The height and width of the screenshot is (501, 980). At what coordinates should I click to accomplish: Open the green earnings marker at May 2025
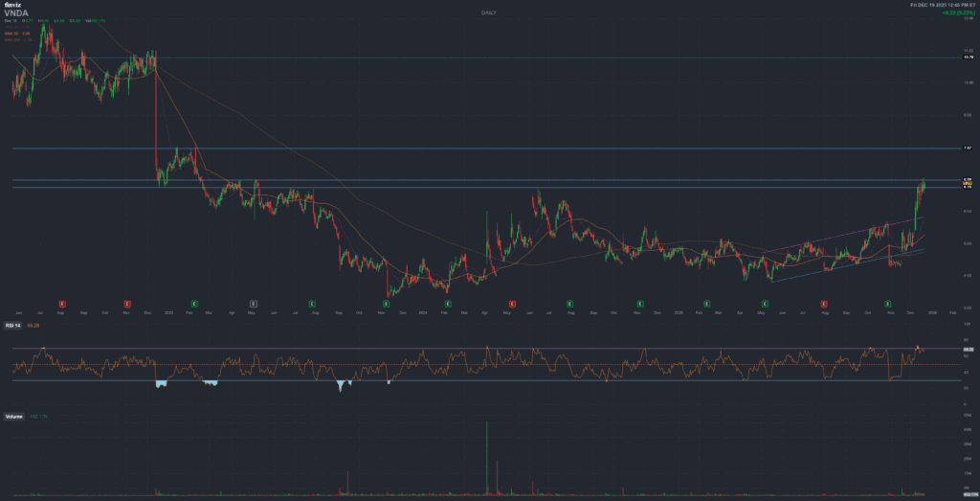(765, 302)
